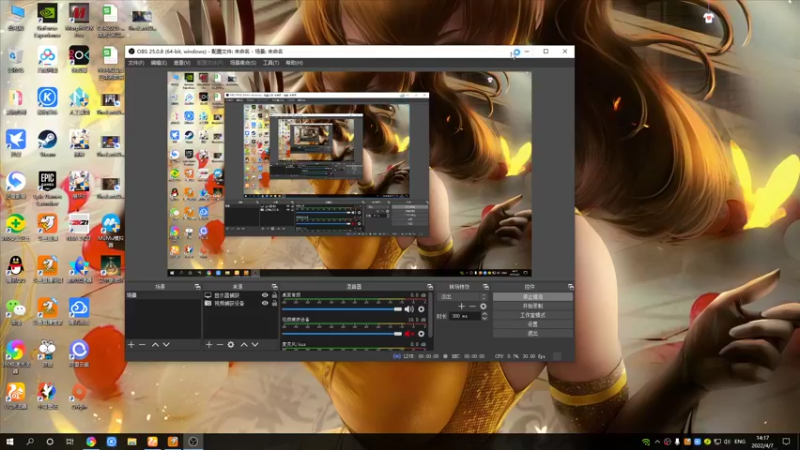The height and width of the screenshot is (450, 800).
Task: Click the Start Recording button
Action: [x=533, y=306]
